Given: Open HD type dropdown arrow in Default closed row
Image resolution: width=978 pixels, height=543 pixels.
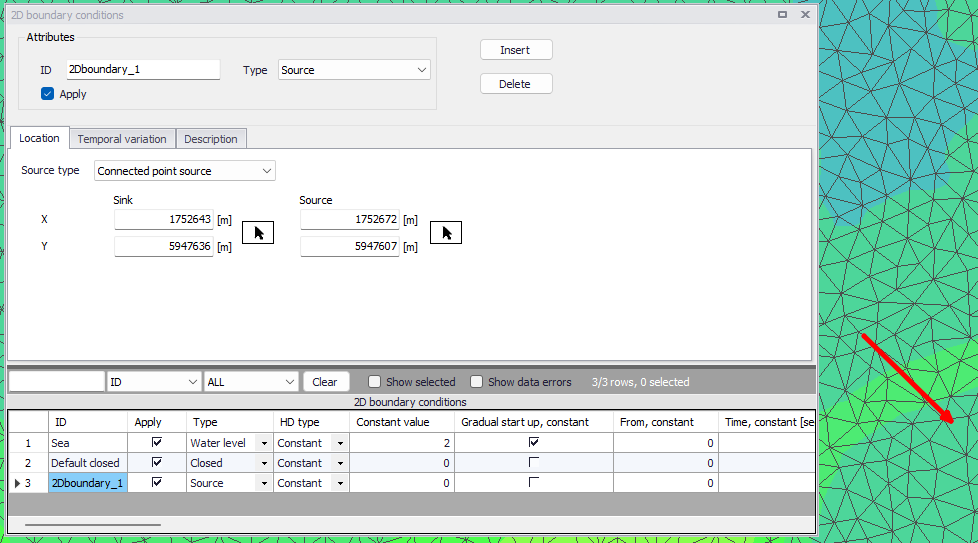Looking at the screenshot, I should coord(340,463).
